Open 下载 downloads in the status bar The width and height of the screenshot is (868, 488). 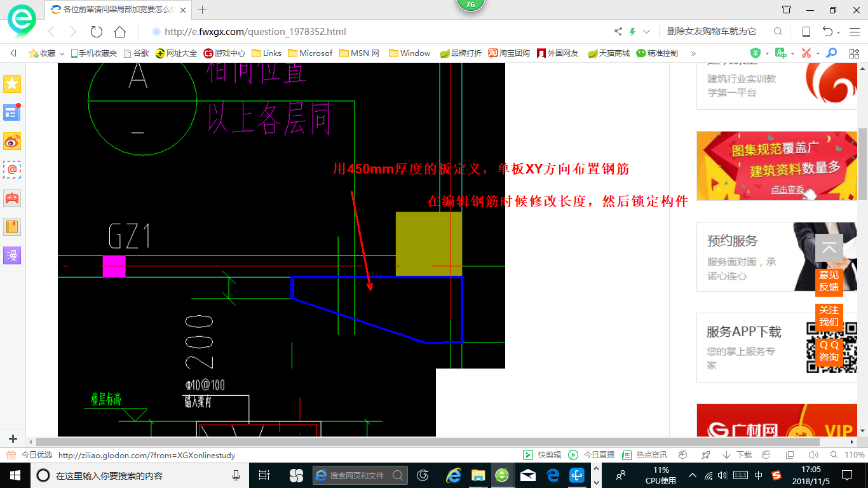pos(737,455)
